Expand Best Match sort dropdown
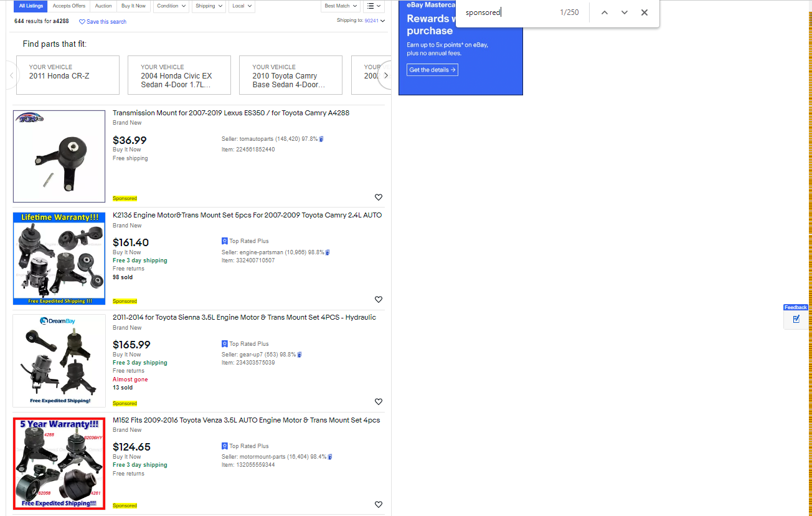The width and height of the screenshot is (812, 516). coord(341,6)
